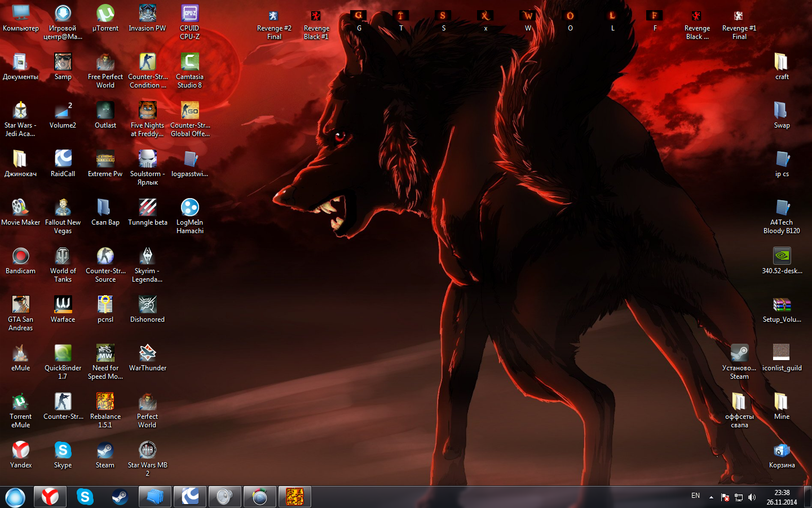This screenshot has height=508, width=812.
Task: Select Star Wars - Jedi Aca... icon
Action: click(x=20, y=120)
